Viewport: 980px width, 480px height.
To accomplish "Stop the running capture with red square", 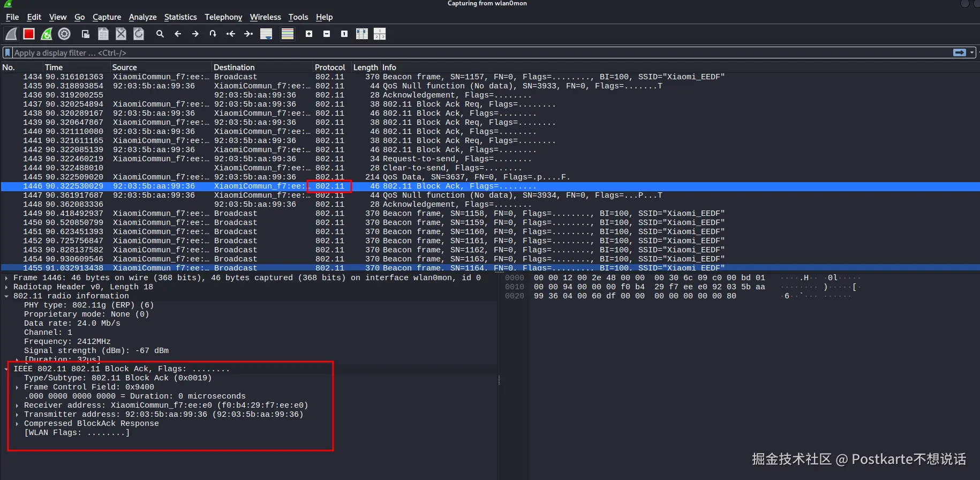I will point(29,34).
